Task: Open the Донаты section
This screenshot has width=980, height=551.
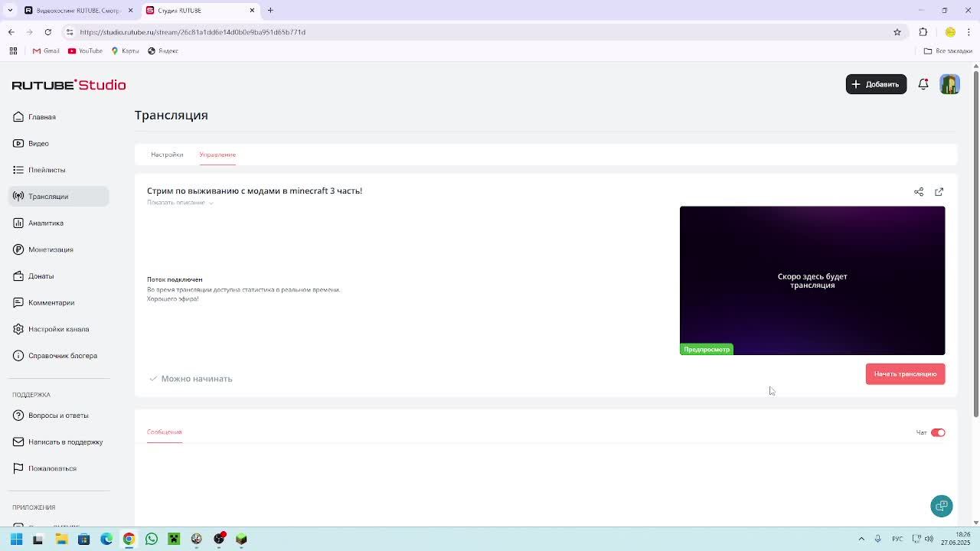Action: tap(34, 276)
